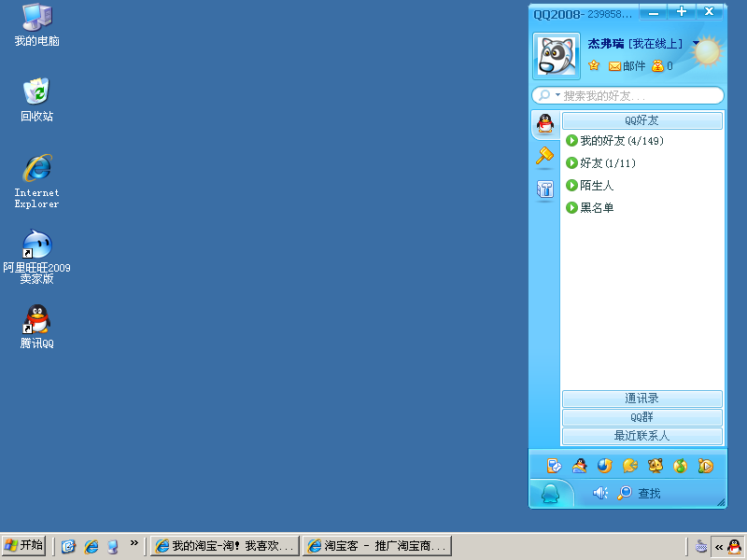This screenshot has height=560, width=747.
Task: Switch to 我的淘宝 taskbar window
Action: pyautogui.click(x=225, y=546)
